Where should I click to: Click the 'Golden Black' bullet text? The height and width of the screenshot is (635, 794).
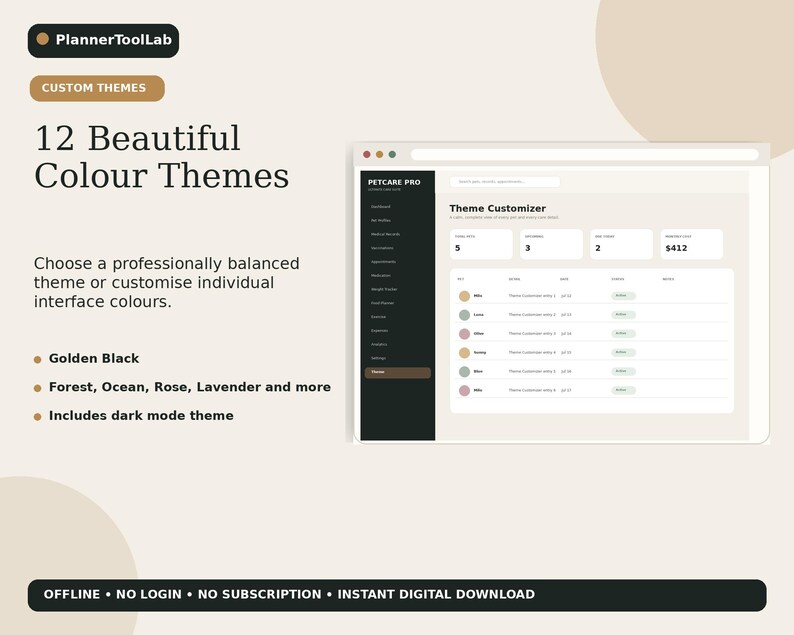pos(94,359)
